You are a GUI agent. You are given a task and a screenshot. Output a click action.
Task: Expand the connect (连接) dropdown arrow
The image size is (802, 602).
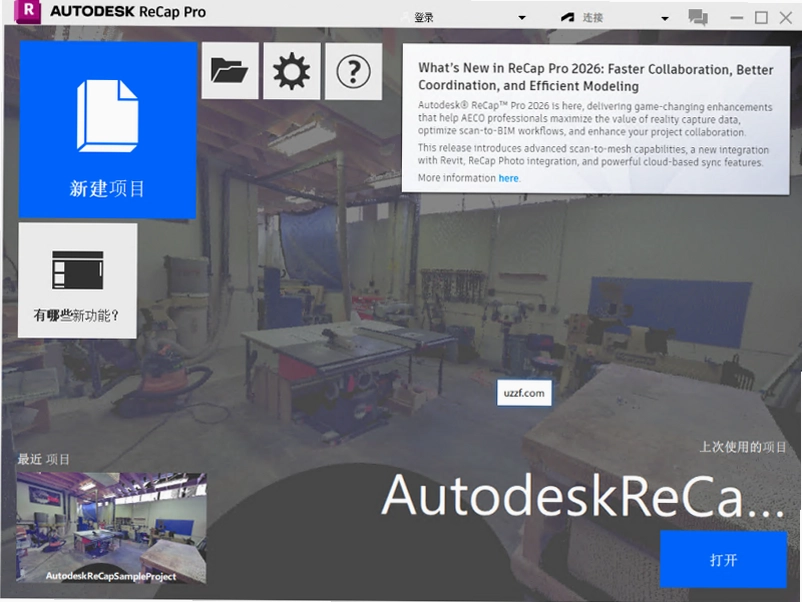click(x=664, y=18)
